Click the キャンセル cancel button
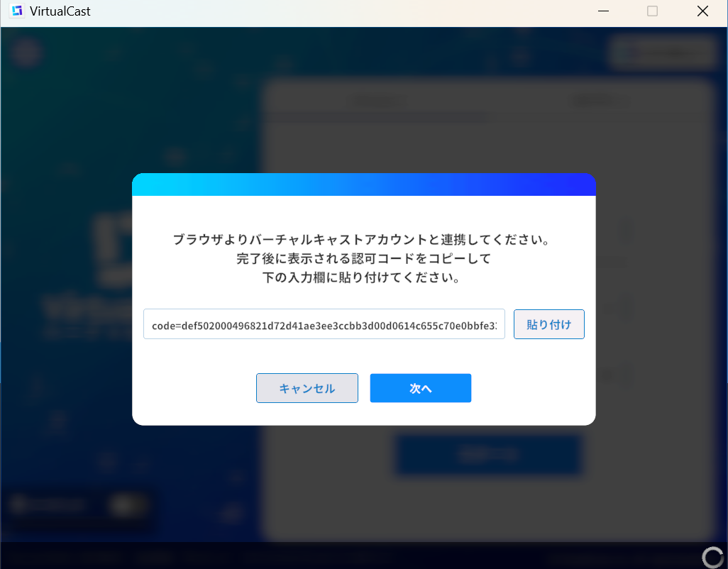The width and height of the screenshot is (728, 569). 307,388
